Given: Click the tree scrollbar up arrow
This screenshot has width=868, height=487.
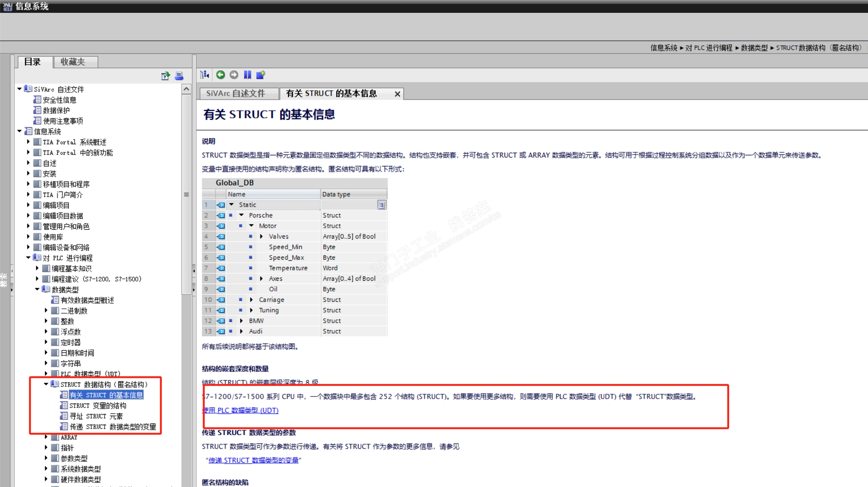Looking at the screenshot, I should 186,89.
